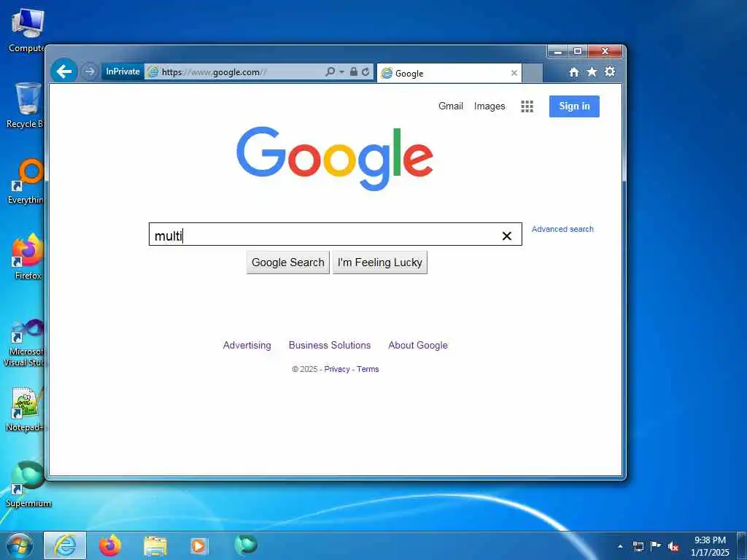The height and width of the screenshot is (560, 747).
Task: Open the Terms link
Action: 368,369
